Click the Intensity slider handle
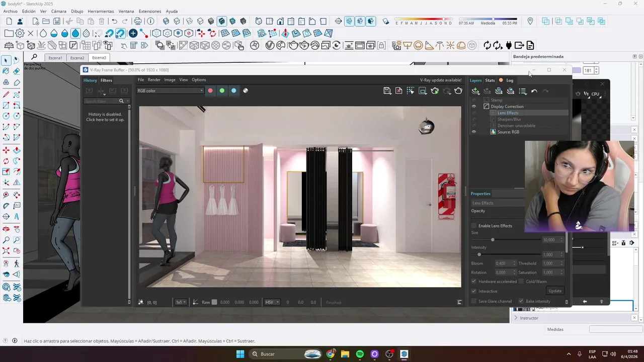The image size is (644, 362). pos(479,254)
